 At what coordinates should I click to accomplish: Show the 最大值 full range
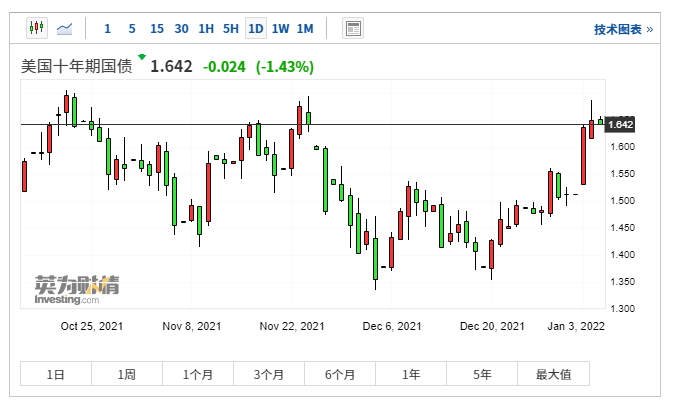pos(553,374)
